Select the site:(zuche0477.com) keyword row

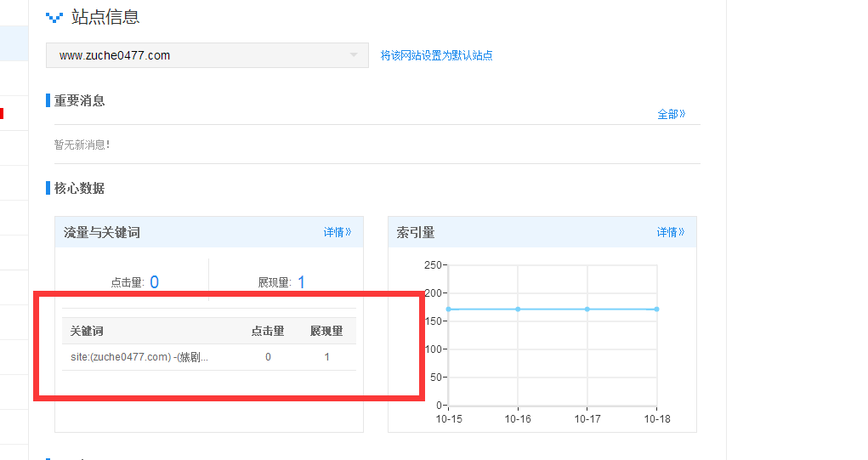[x=139, y=357]
